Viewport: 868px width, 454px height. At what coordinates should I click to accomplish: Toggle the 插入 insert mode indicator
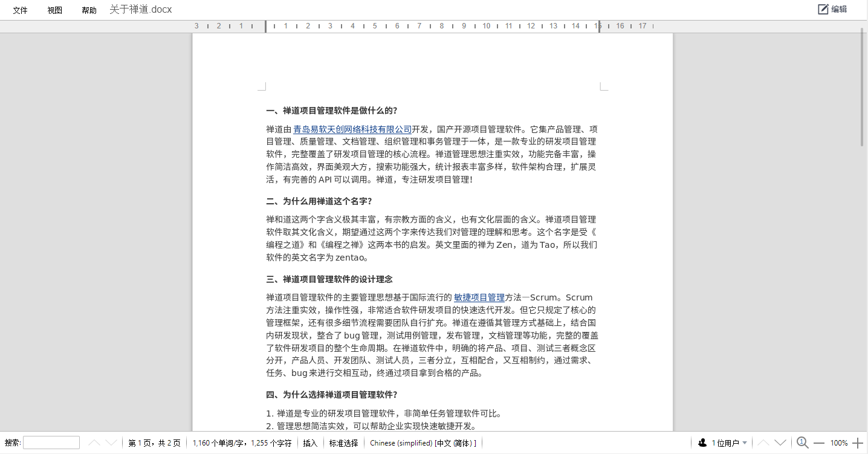click(310, 443)
